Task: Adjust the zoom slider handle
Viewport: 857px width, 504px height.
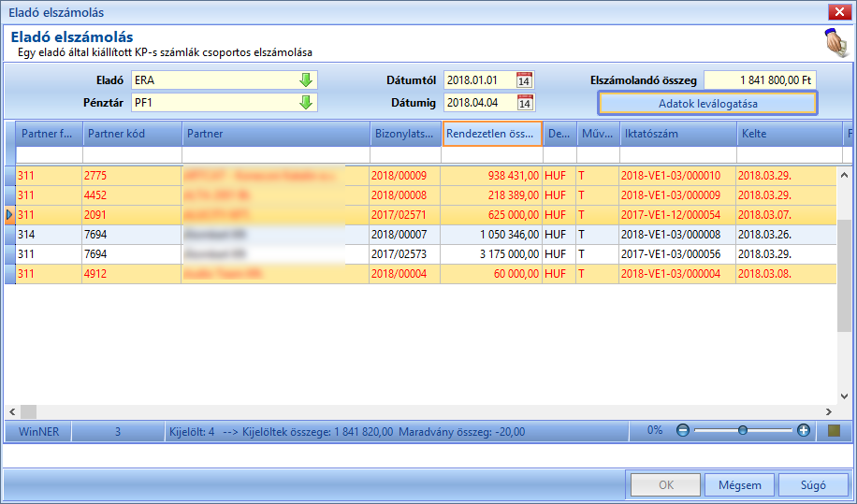Action: point(742,430)
